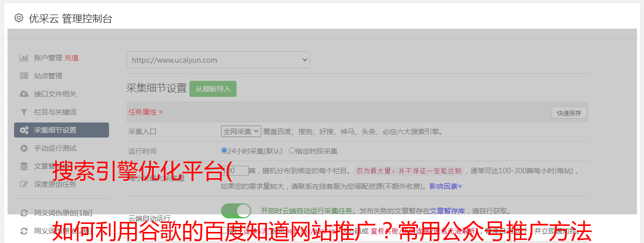Viewport: 644px width, 243px height.
Task: Click the database icon for 文章暂存库 in sidebar
Action: [x=24, y=166]
